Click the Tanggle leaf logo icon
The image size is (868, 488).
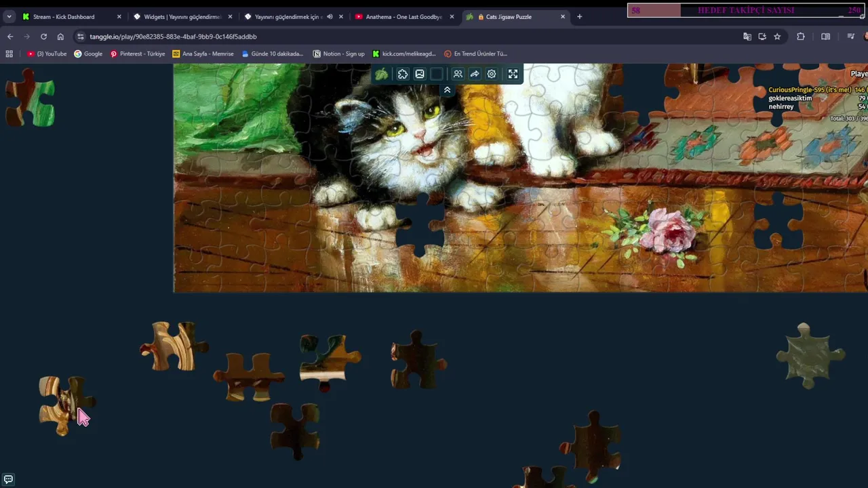point(382,74)
